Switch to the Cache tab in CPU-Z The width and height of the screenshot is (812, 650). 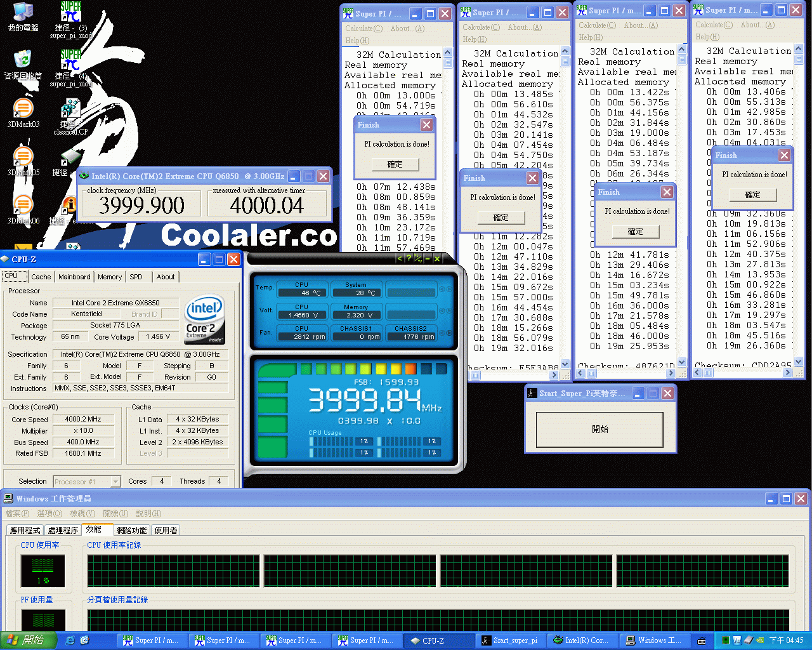pos(41,277)
